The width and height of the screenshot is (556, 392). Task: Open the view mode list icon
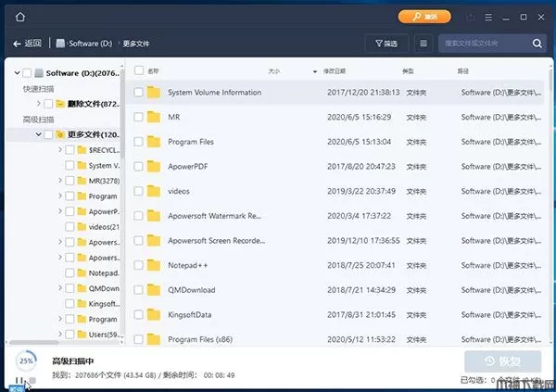click(423, 44)
